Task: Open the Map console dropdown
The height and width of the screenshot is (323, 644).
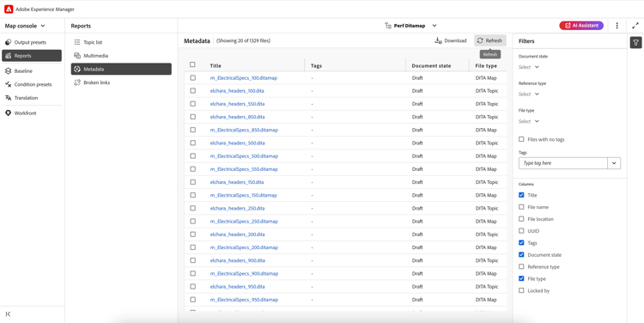Action: (25, 26)
